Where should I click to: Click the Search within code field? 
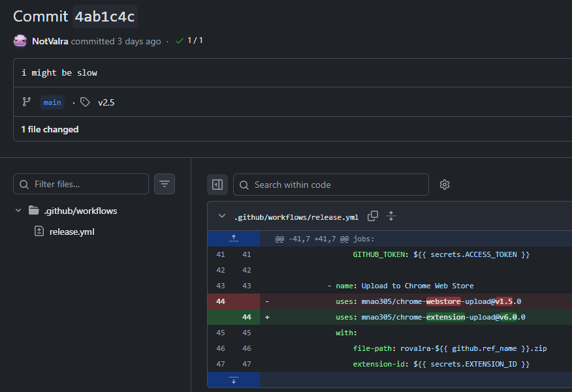pyautogui.click(x=331, y=185)
